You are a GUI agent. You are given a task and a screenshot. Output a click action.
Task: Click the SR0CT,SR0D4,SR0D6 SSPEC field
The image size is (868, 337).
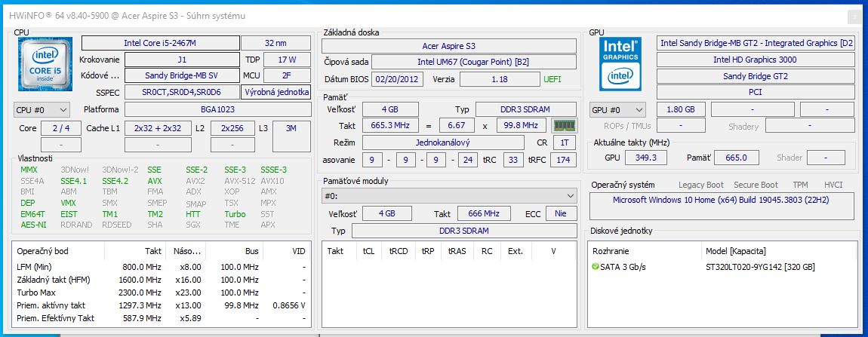click(182, 92)
